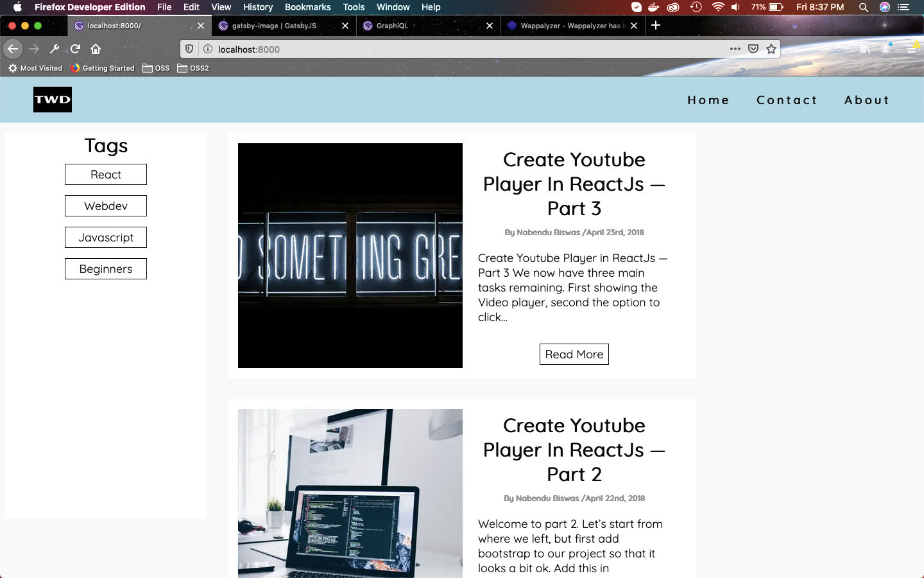Open the Wi-Fi status menu icon

[718, 7]
